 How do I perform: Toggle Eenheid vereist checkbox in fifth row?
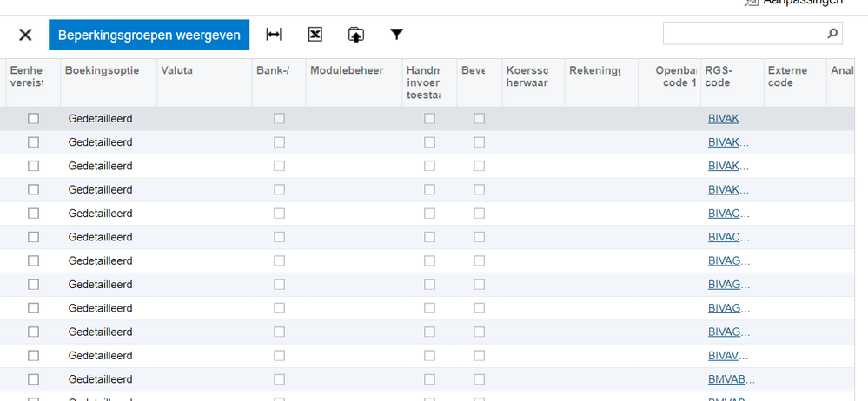(34, 214)
